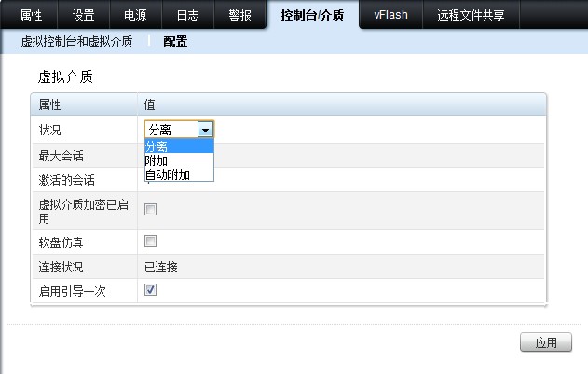Viewport: 588px width, 374px height.
Task: Click the 已连接 connection status value
Action: pos(161,267)
